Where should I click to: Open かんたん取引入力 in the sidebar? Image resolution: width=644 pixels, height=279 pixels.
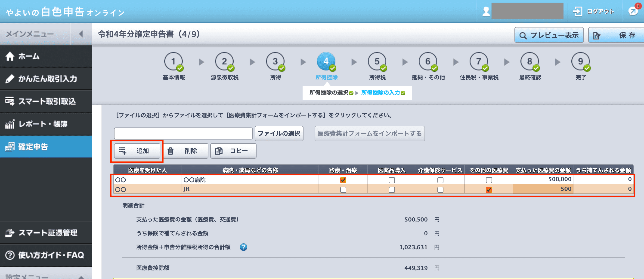tap(46, 79)
